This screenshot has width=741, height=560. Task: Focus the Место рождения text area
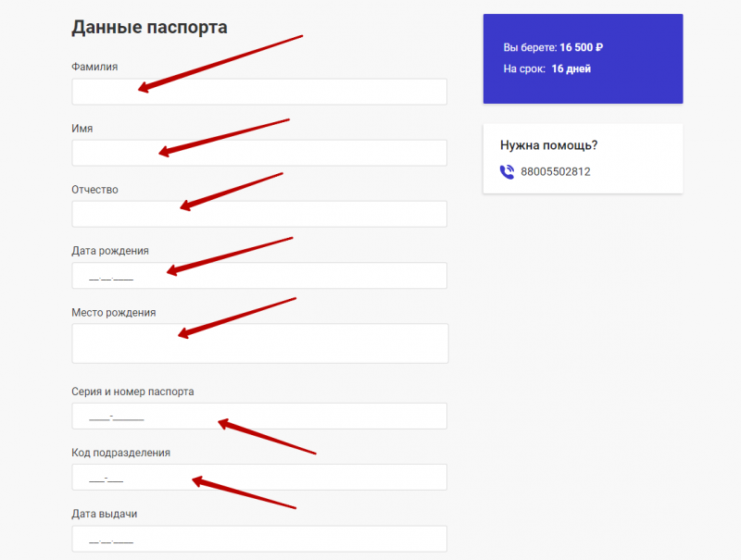pos(259,342)
